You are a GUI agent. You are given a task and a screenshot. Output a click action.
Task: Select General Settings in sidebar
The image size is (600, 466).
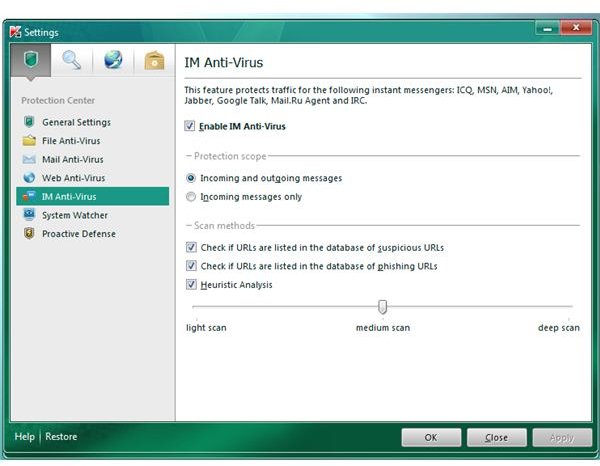click(x=93, y=122)
